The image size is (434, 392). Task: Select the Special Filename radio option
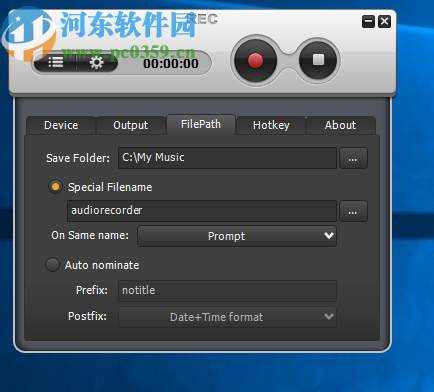[x=55, y=187]
